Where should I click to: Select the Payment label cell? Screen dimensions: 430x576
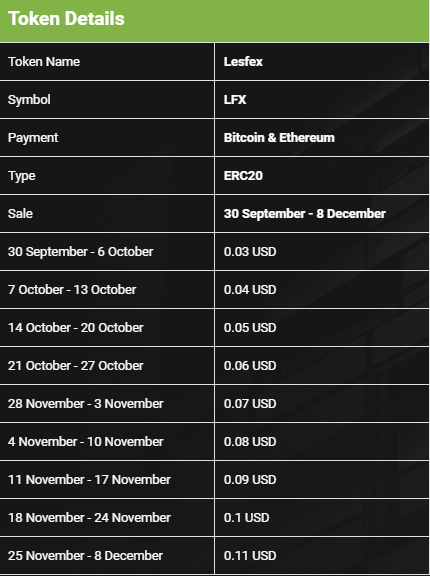point(107,138)
